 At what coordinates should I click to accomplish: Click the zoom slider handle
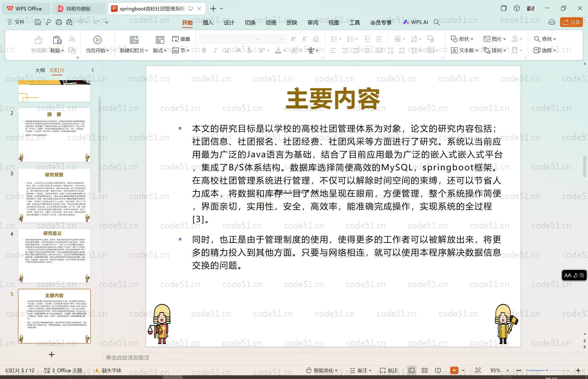tap(547, 370)
